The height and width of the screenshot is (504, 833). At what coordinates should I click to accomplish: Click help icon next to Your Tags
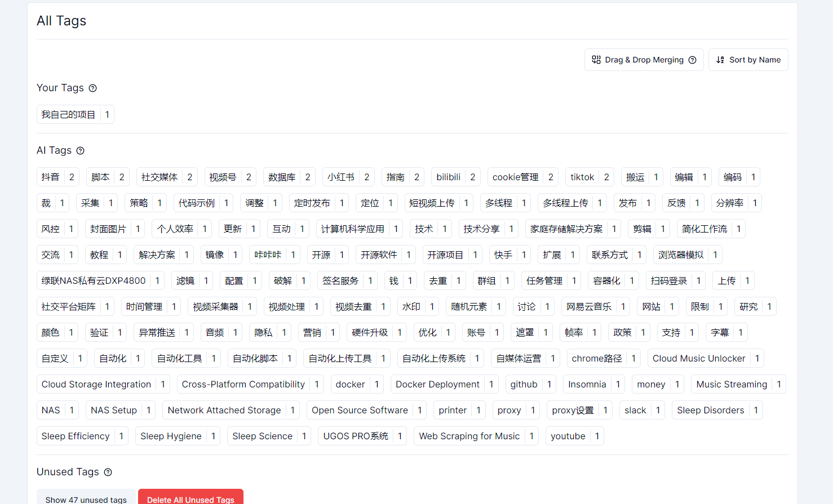tap(93, 88)
